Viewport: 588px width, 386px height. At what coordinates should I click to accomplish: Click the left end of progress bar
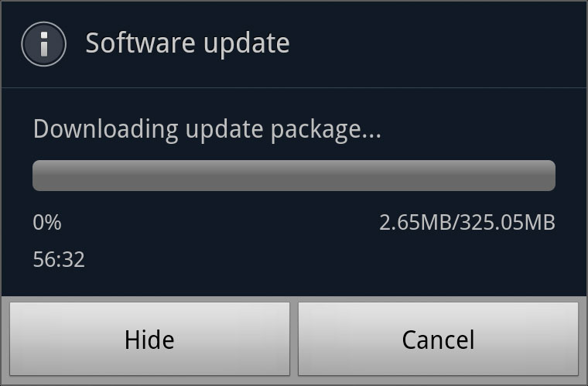coord(37,176)
